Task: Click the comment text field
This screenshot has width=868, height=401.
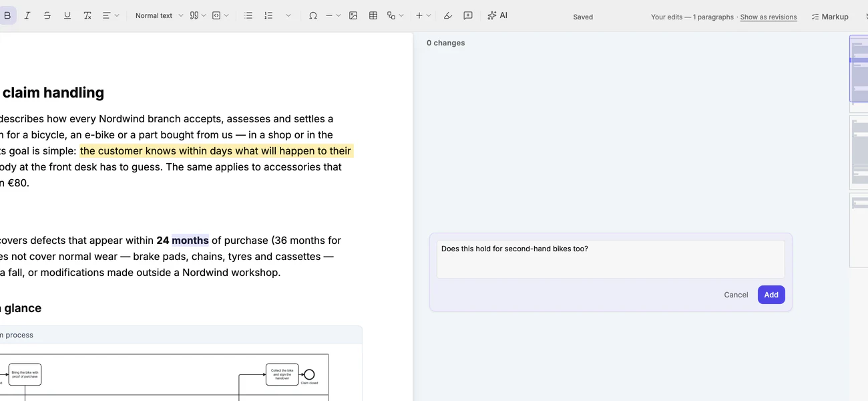Action: click(x=611, y=259)
